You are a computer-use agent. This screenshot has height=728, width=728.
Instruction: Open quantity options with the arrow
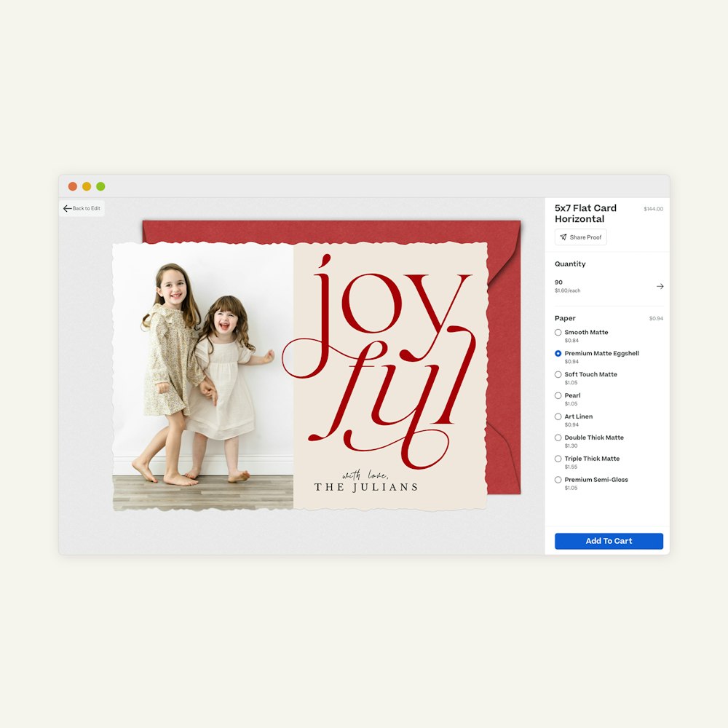(x=660, y=287)
